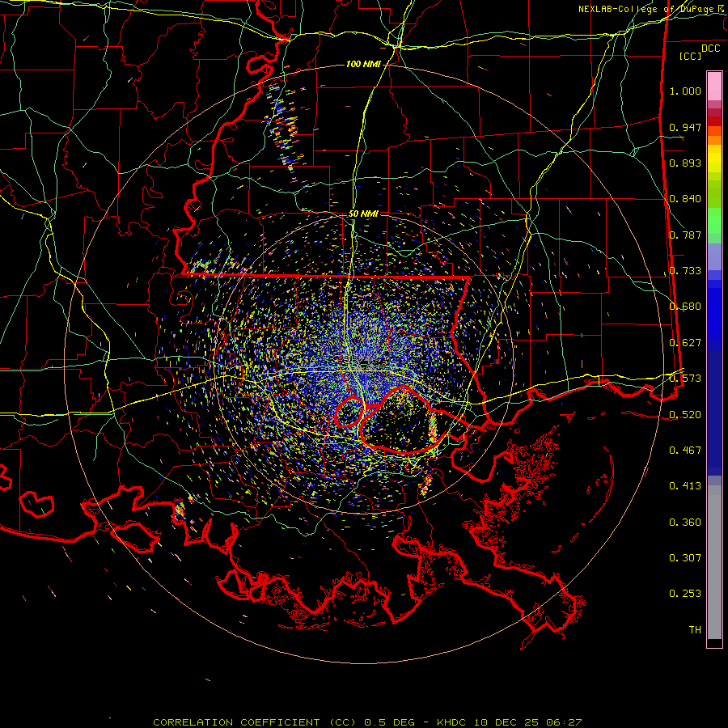Click the 10 DEC 25 date text
This screenshot has height=728, width=728.
(x=506, y=722)
